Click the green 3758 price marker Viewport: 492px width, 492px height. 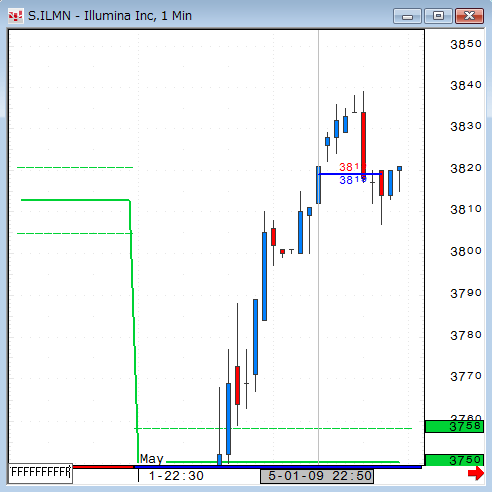click(455, 426)
